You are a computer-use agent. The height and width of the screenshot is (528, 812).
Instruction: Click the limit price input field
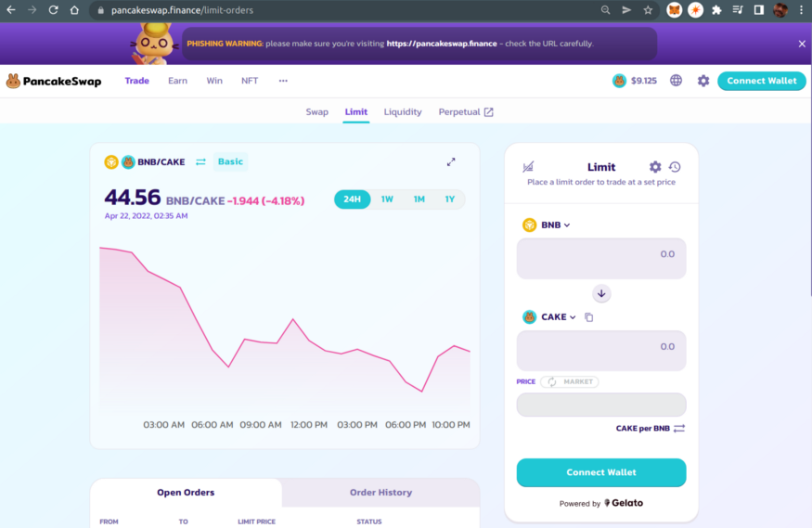tap(601, 405)
